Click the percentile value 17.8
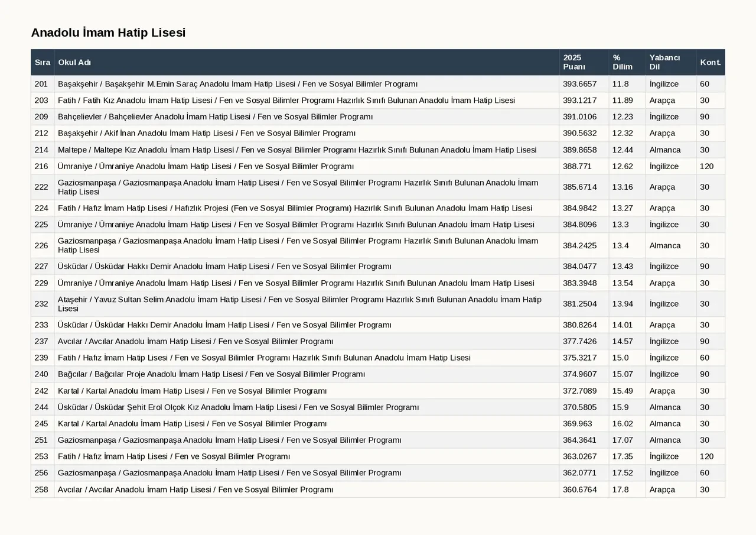Viewport: 756px width, 535px height. [x=620, y=489]
